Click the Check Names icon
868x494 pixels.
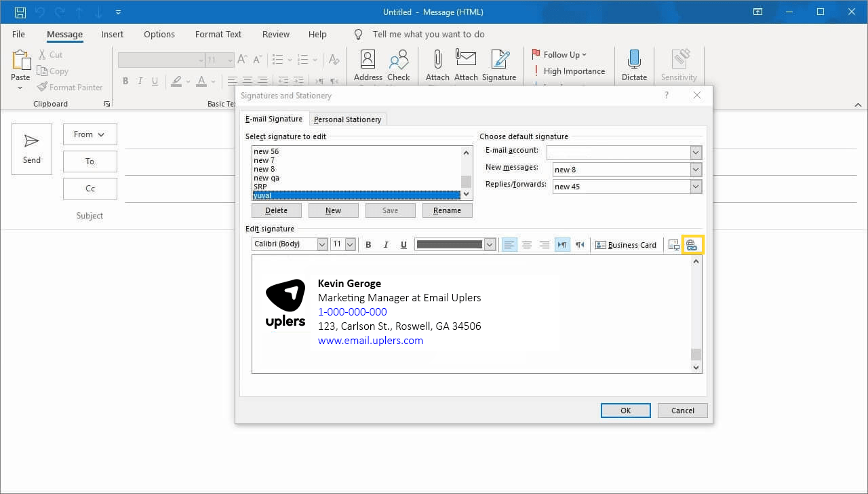399,64
